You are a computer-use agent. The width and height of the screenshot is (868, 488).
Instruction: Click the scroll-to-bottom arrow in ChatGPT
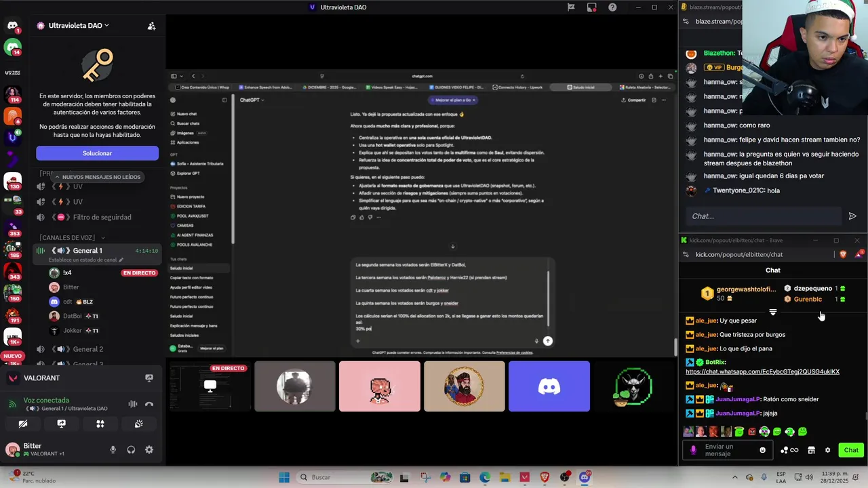coord(453,246)
